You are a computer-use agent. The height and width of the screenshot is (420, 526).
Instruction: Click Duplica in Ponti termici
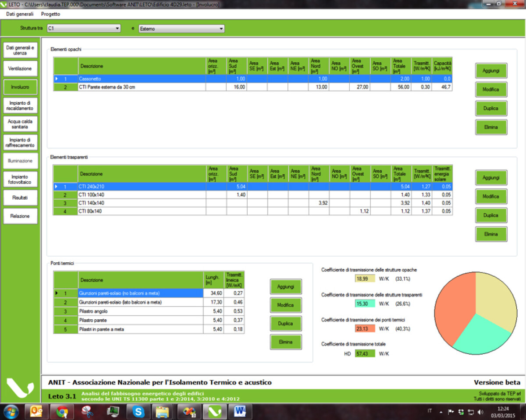286,323
